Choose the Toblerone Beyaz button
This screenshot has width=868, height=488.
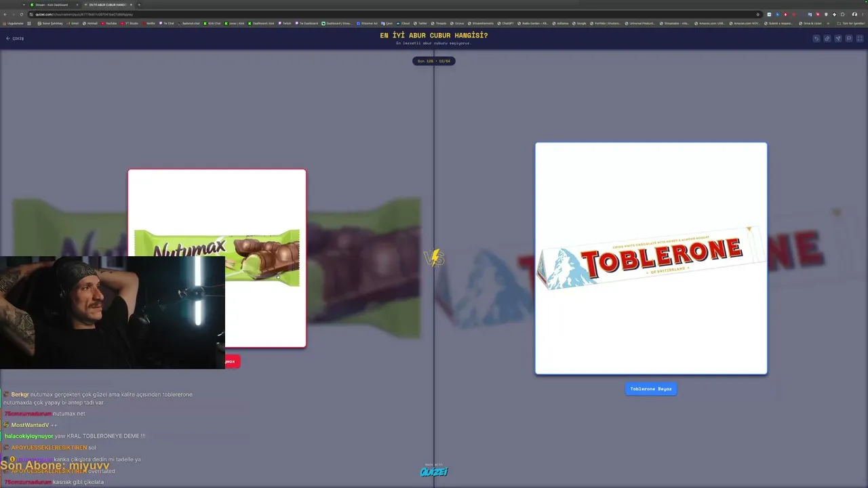coord(651,389)
